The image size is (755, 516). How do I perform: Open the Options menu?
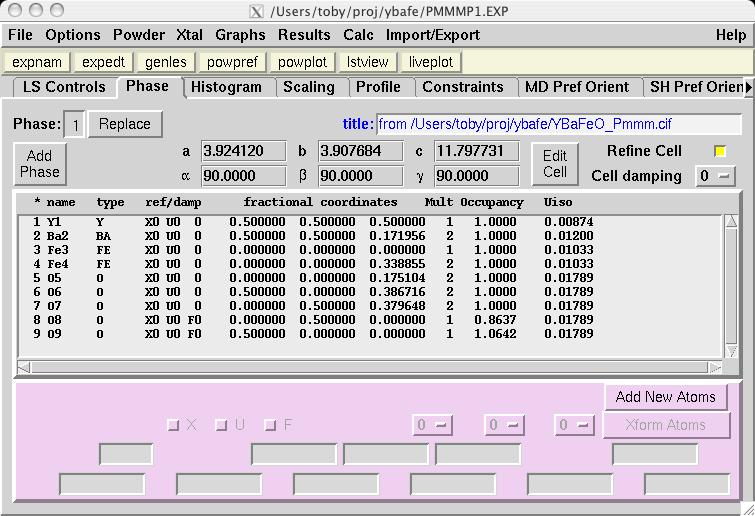[x=73, y=35]
